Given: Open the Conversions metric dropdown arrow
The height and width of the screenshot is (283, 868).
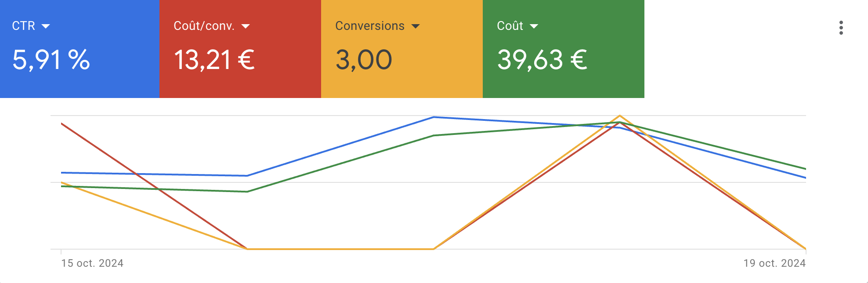Looking at the screenshot, I should pos(416,26).
